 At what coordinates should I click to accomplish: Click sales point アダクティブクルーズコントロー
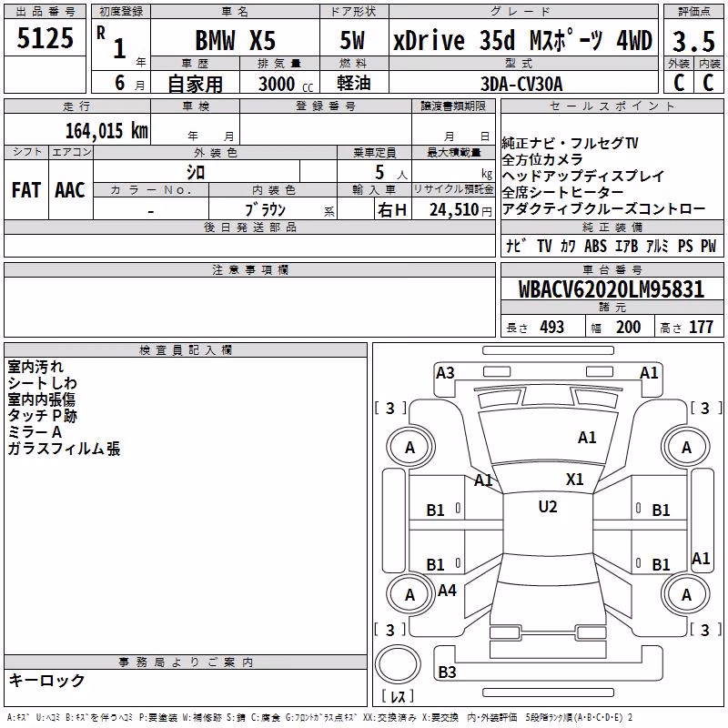[x=603, y=209]
